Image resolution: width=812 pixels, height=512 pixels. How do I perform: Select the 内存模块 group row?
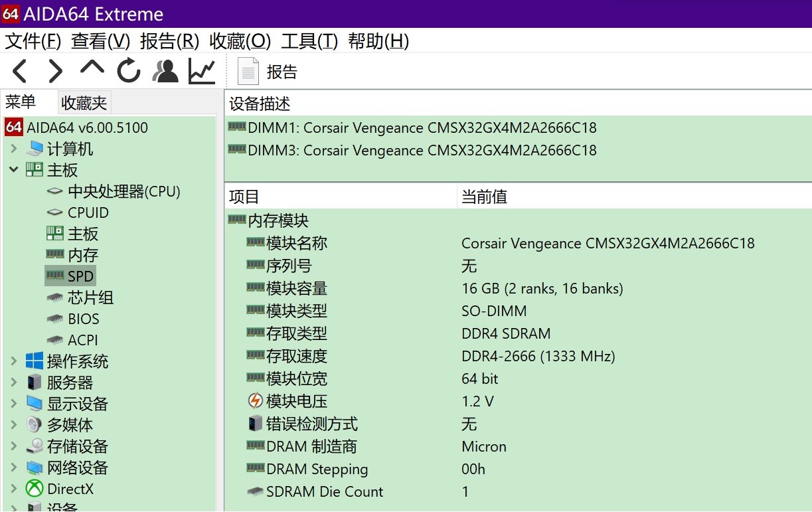(518, 220)
